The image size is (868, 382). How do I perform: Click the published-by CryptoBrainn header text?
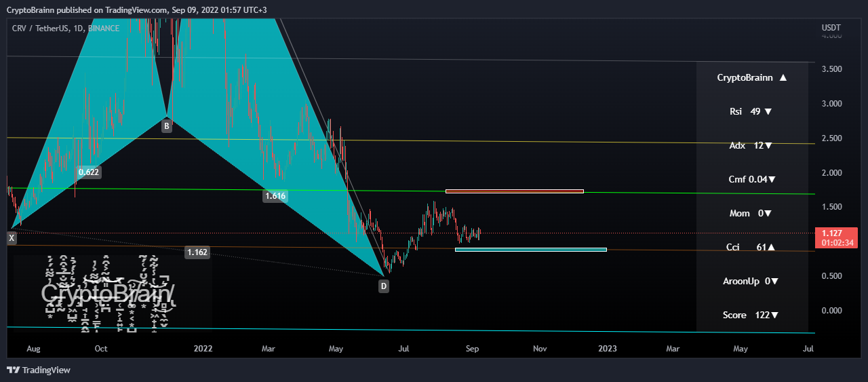[x=138, y=10]
